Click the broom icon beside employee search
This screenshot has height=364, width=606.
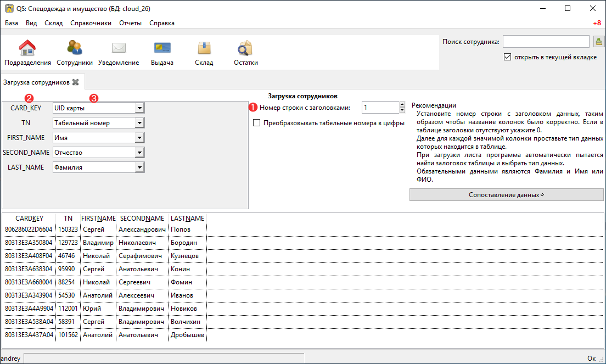coord(598,42)
